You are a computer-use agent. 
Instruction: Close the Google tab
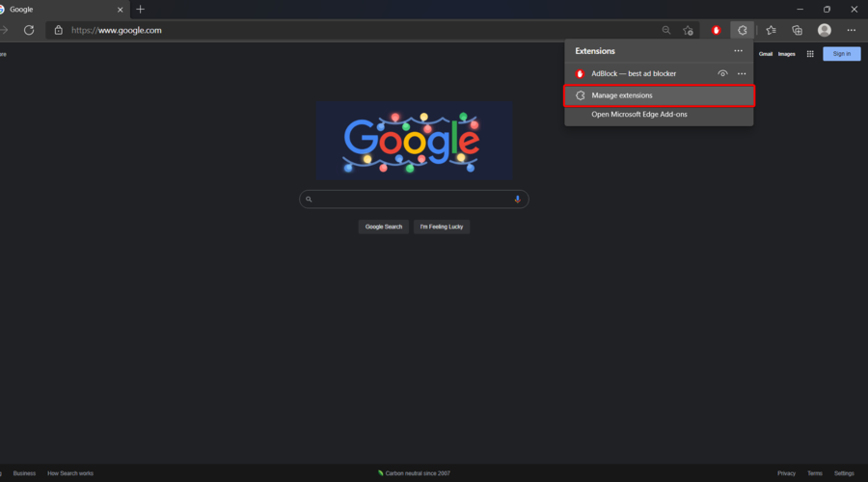121,10
